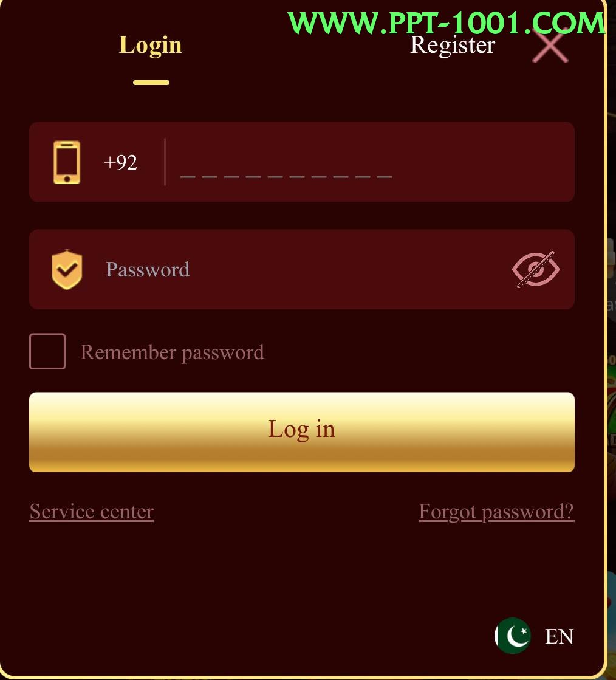Open the EN language selector
The image size is (616, 680).
(x=560, y=636)
